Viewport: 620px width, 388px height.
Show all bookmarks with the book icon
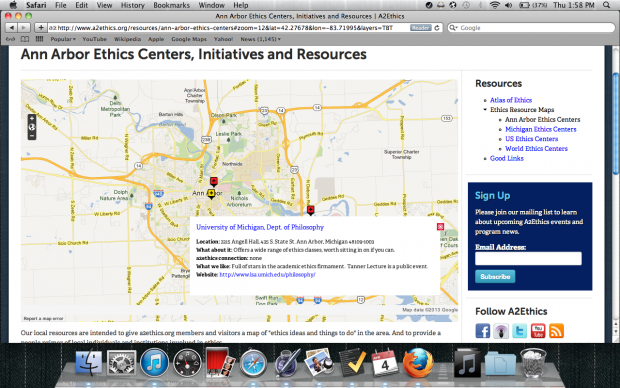[25, 39]
